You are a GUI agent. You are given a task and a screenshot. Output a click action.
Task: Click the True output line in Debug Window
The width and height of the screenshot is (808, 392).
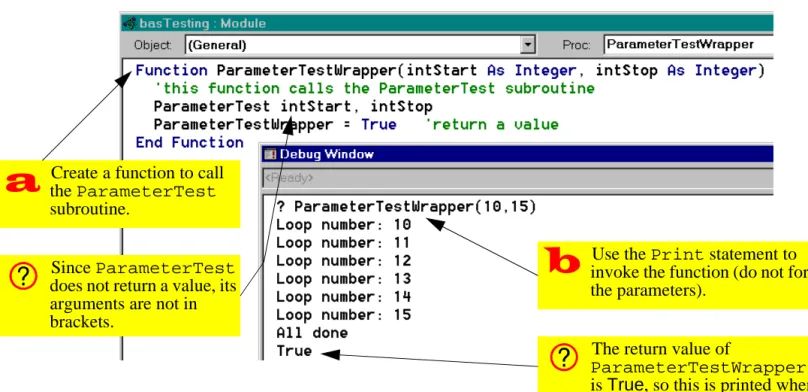click(x=294, y=351)
